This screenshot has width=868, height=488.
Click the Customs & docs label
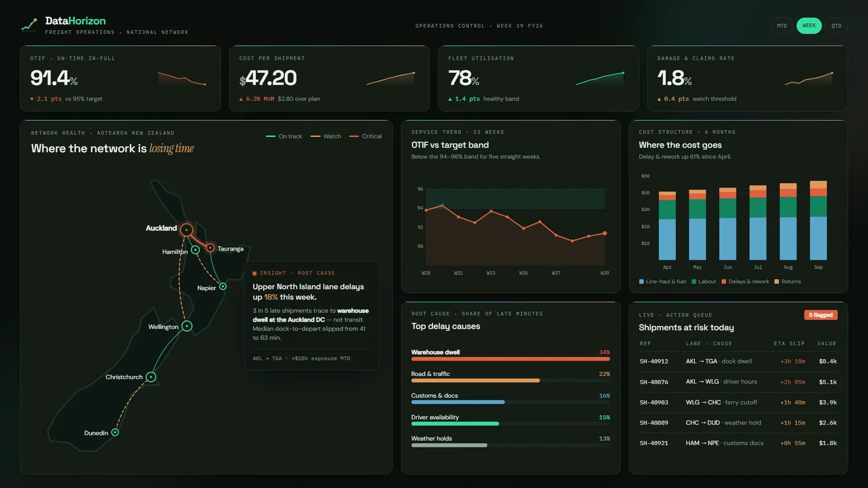coord(435,395)
